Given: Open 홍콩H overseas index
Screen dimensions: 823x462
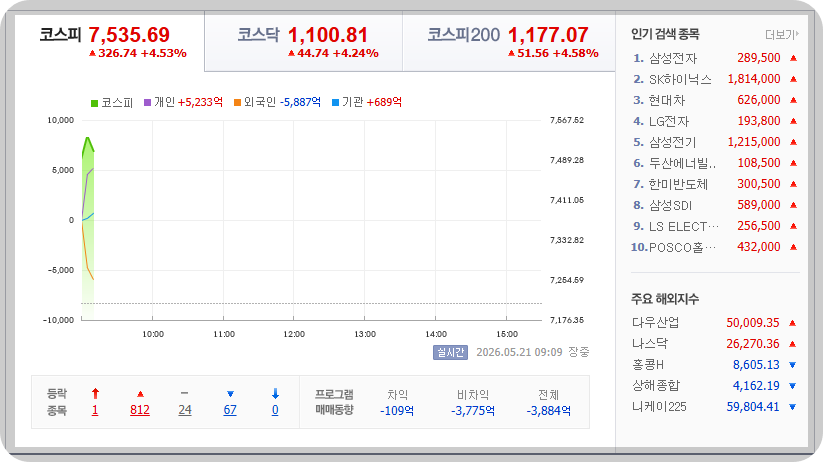Looking at the screenshot, I should click(648, 364).
